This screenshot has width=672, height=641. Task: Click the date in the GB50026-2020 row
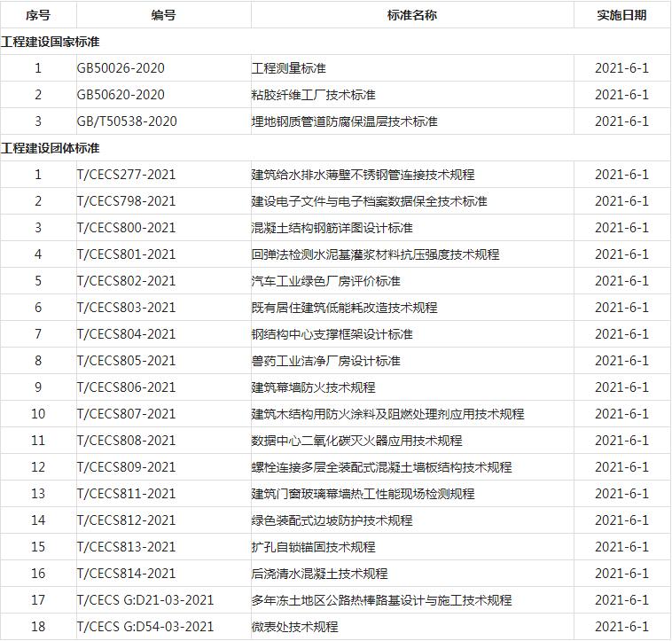[621, 68]
